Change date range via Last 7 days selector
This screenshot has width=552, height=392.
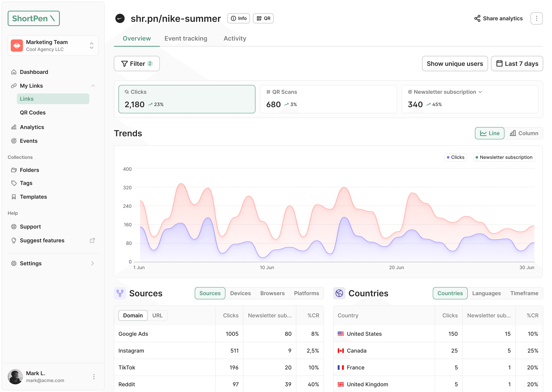517,64
